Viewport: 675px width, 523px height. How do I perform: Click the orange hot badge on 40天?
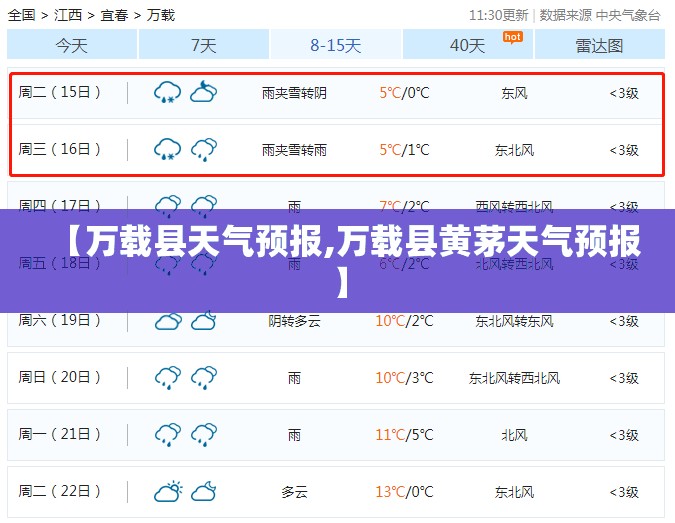(x=513, y=37)
